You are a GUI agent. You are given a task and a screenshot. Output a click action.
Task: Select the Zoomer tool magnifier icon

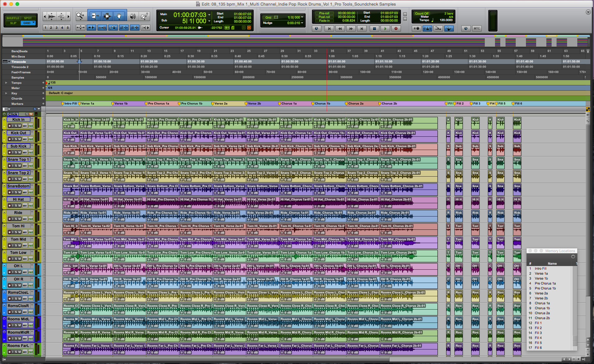click(x=80, y=16)
